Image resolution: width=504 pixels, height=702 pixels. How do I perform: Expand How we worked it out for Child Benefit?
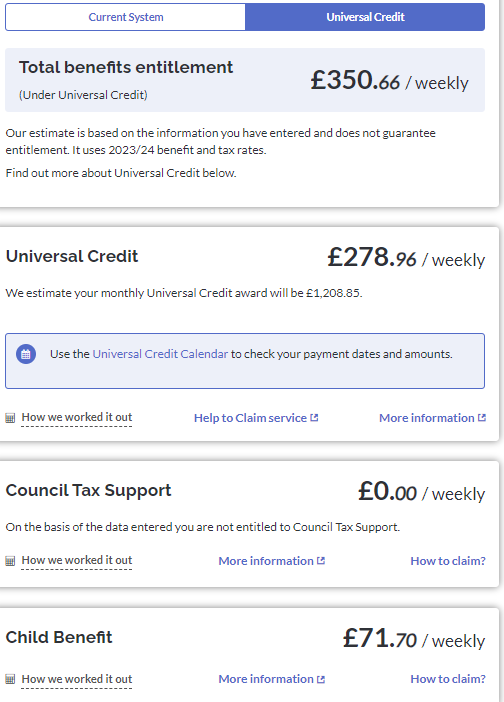[77, 679]
